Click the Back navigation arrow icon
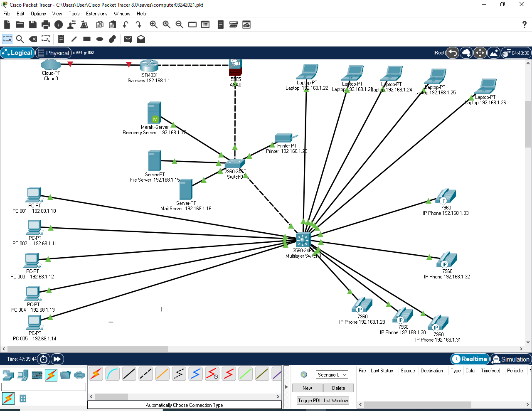The image size is (532, 411). [x=453, y=53]
